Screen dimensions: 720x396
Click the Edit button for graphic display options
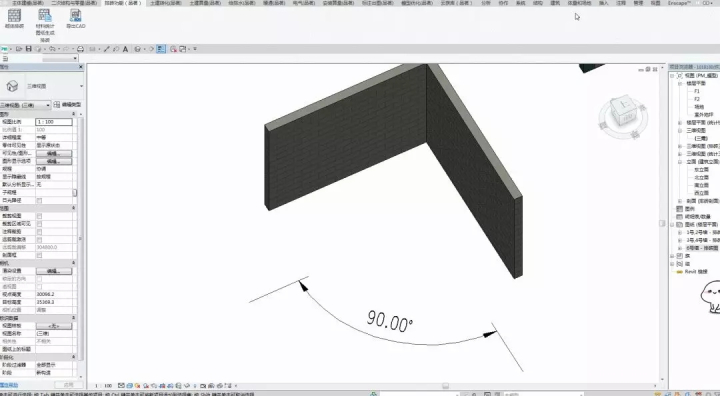(54, 161)
